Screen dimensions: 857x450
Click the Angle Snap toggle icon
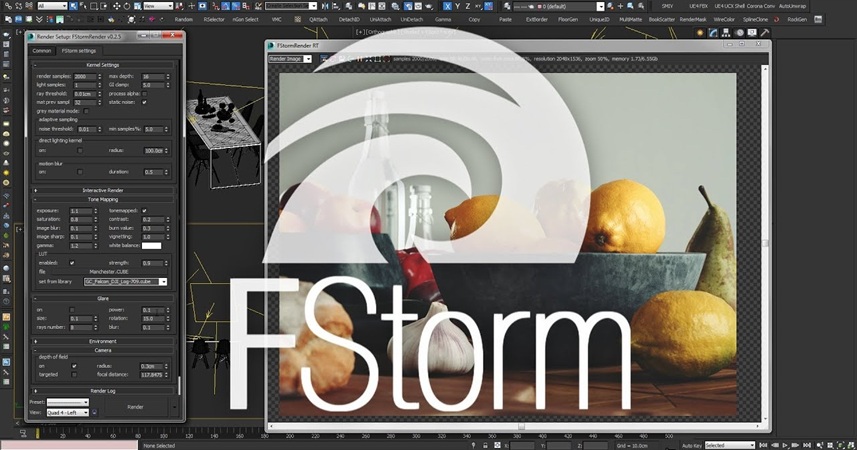[x=225, y=6]
